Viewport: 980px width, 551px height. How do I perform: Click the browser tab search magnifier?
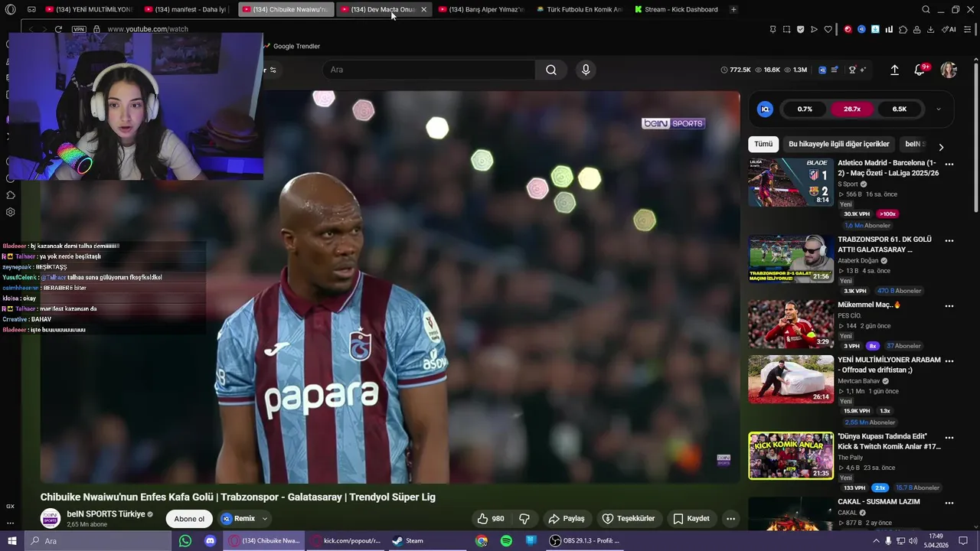click(x=926, y=9)
